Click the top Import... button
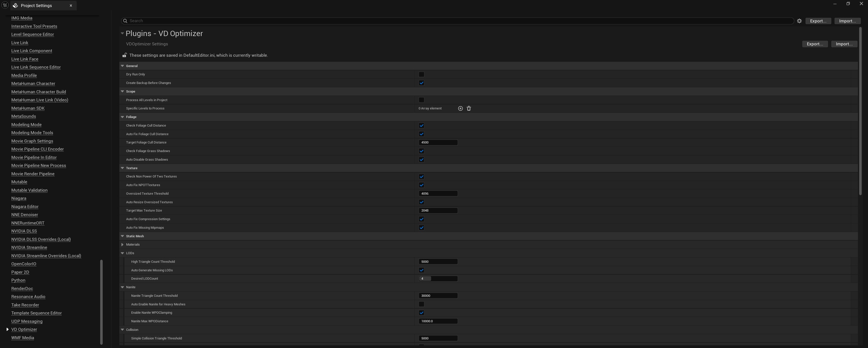The image size is (868, 348). (847, 21)
